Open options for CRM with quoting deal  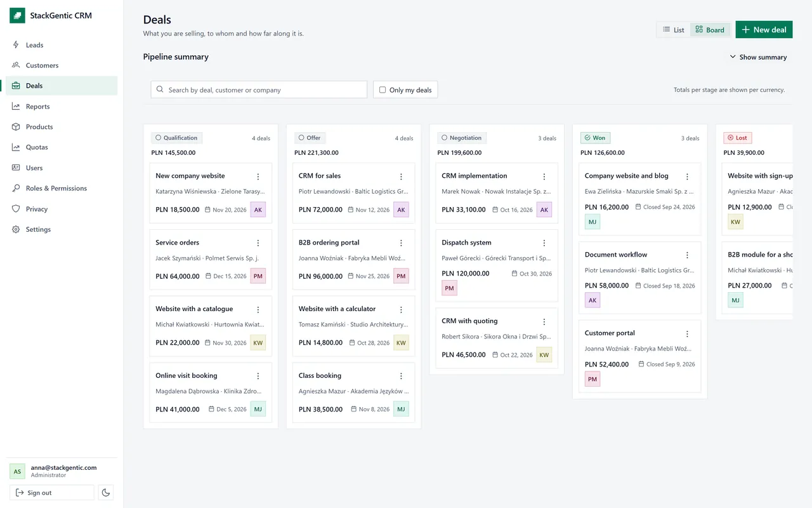tap(544, 322)
